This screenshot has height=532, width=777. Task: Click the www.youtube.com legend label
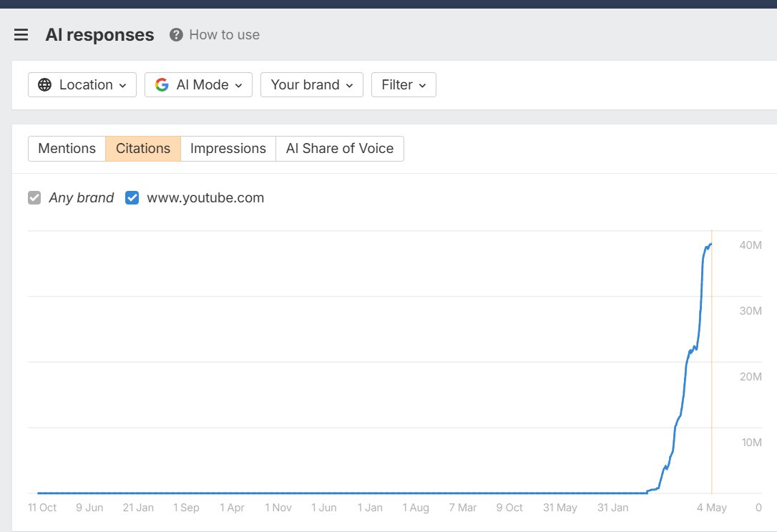click(205, 197)
